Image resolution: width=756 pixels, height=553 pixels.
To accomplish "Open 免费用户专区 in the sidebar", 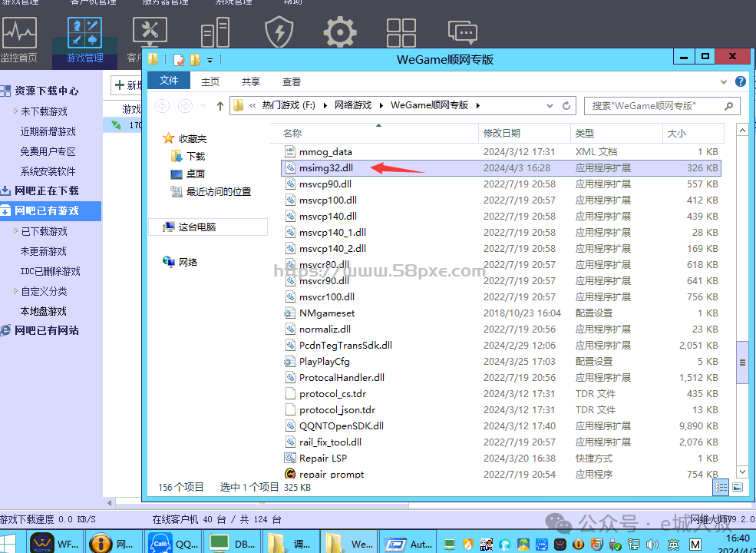I will click(48, 151).
